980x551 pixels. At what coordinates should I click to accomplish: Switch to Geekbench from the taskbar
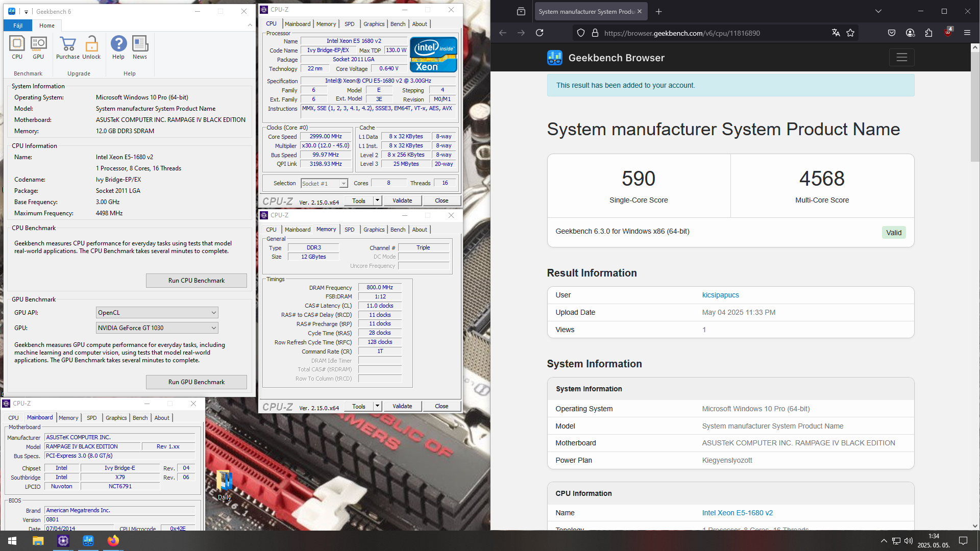point(88,541)
